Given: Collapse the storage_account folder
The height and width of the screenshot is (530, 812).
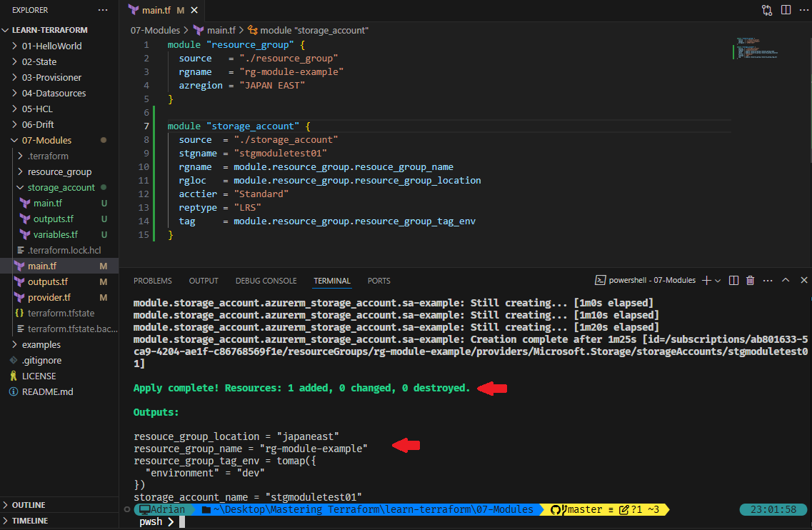Looking at the screenshot, I should pyautogui.click(x=20, y=188).
